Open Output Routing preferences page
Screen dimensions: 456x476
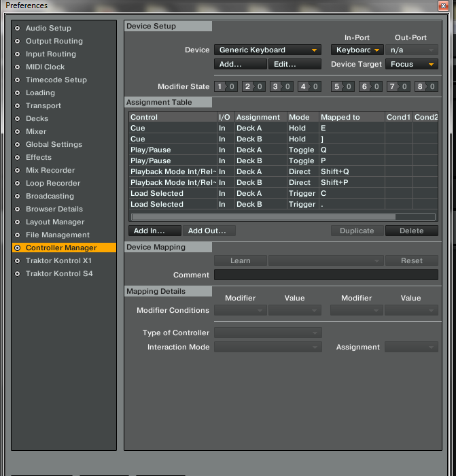click(54, 41)
